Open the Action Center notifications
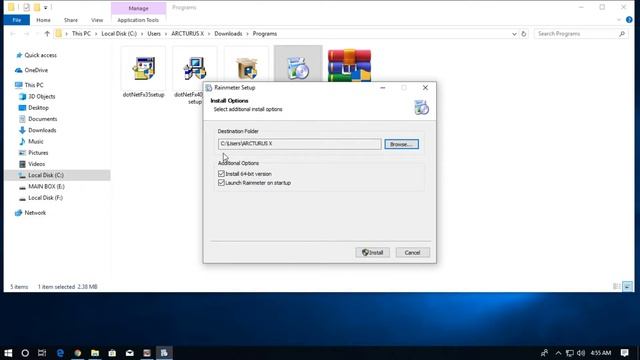 click(x=624, y=353)
